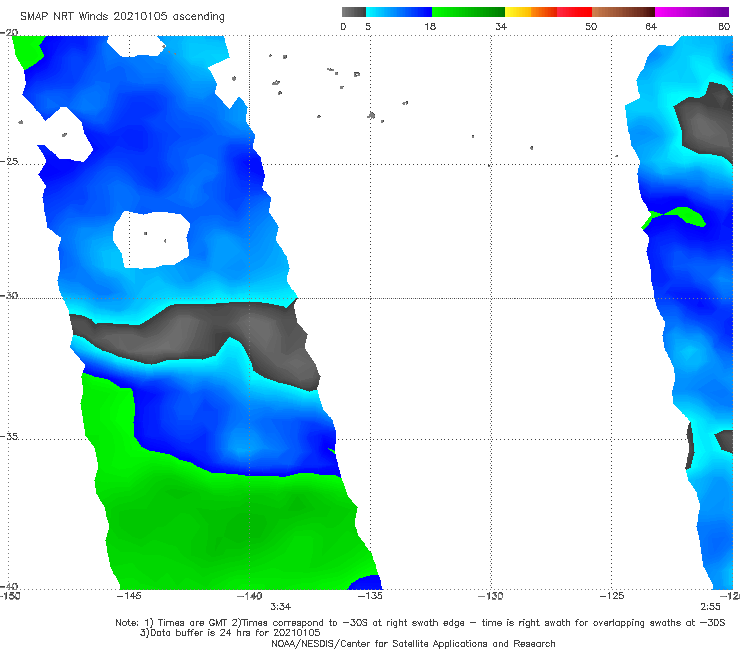Choose the green segment of the color scale
Screen dimensions: 740x650
(x=468, y=12)
